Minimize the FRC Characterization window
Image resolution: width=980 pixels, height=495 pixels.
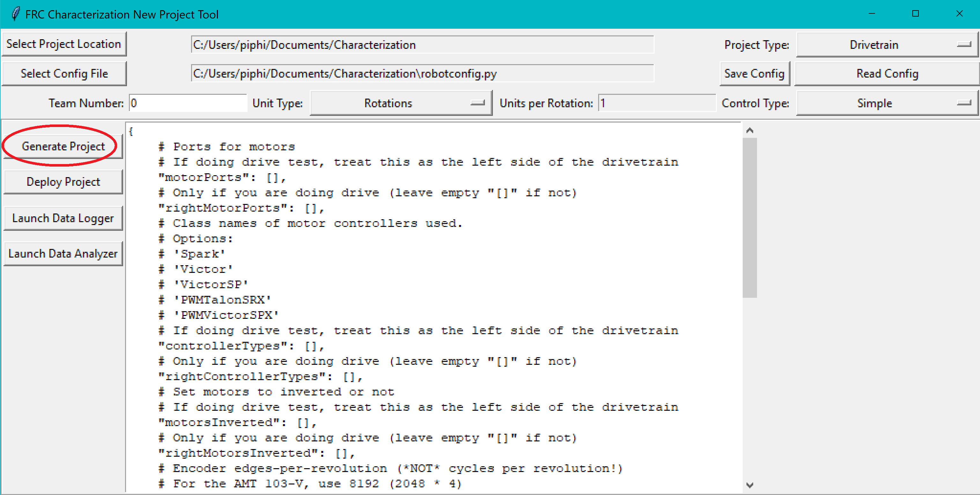(x=872, y=14)
